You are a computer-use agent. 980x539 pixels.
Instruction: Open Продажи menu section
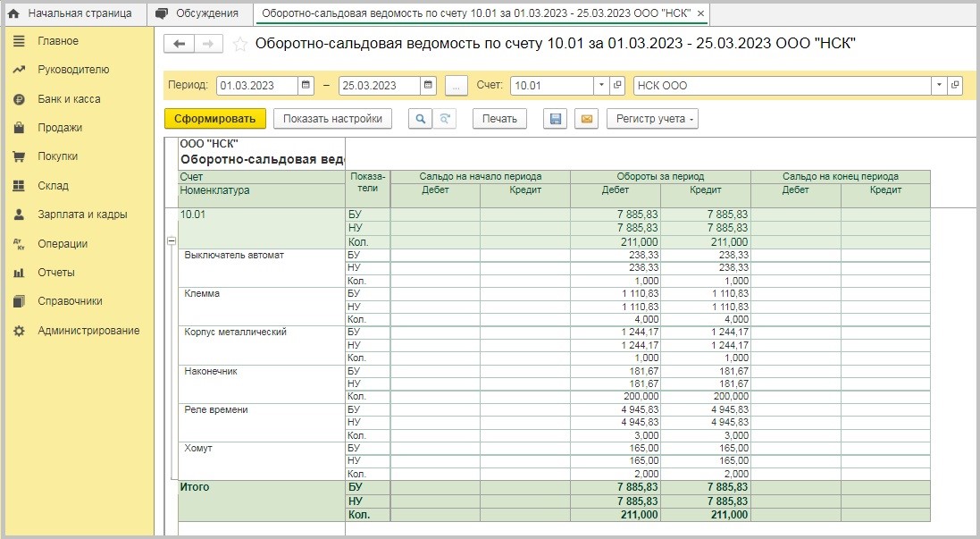coord(60,128)
